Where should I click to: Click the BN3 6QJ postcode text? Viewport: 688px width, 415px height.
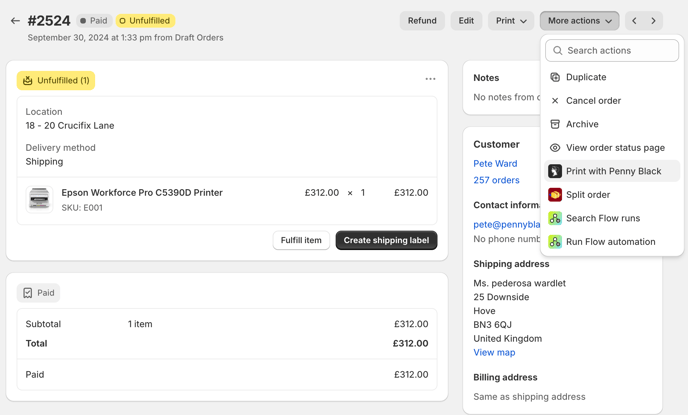(x=492, y=325)
